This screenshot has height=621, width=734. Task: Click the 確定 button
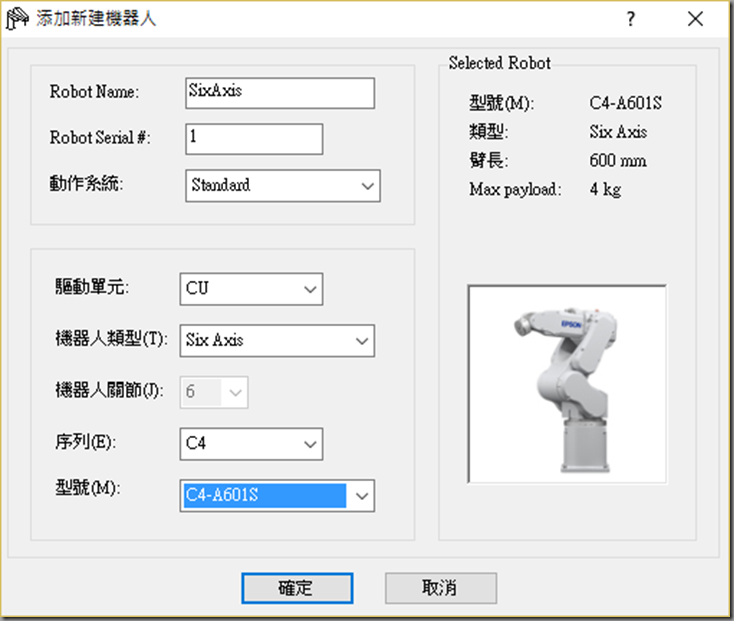(297, 588)
